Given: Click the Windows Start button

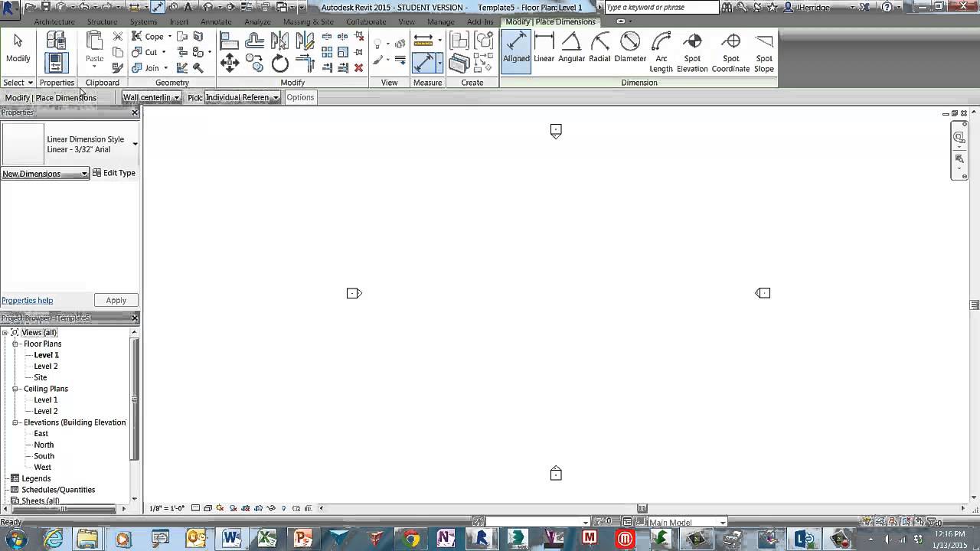Looking at the screenshot, I should 16,539.
